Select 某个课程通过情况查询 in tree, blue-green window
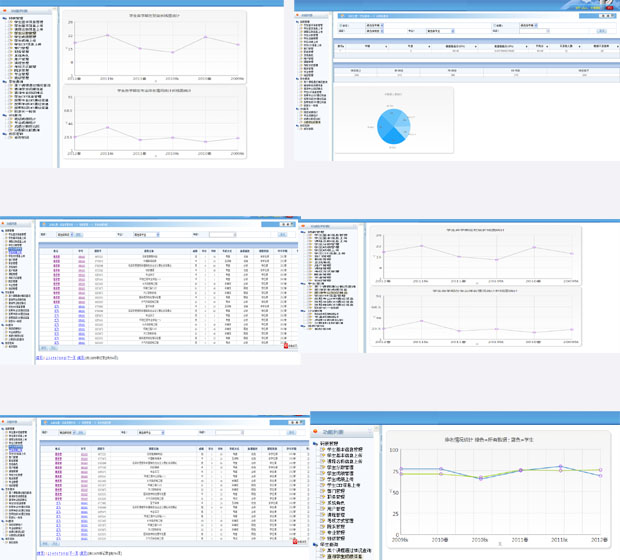Image resolution: width=620 pixels, height=560 pixels. [x=349, y=550]
